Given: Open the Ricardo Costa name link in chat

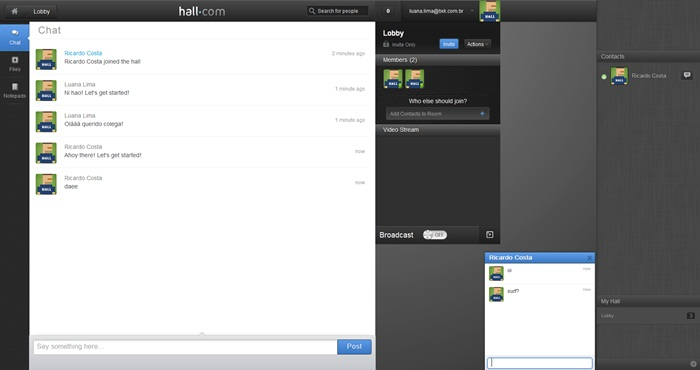Looking at the screenshot, I should [x=83, y=53].
